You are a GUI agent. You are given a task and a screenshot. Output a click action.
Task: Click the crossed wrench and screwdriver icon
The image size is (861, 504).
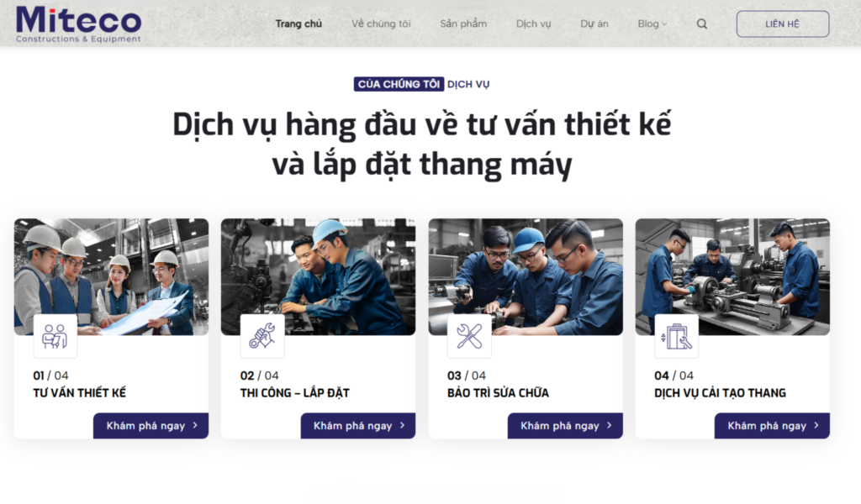coord(469,336)
